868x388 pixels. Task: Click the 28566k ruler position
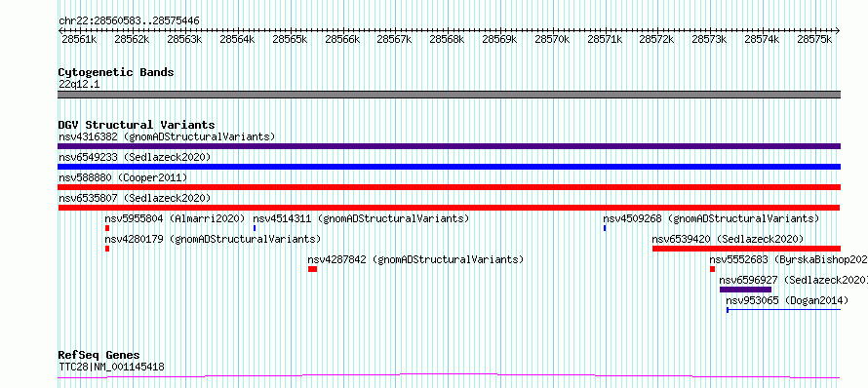342,40
